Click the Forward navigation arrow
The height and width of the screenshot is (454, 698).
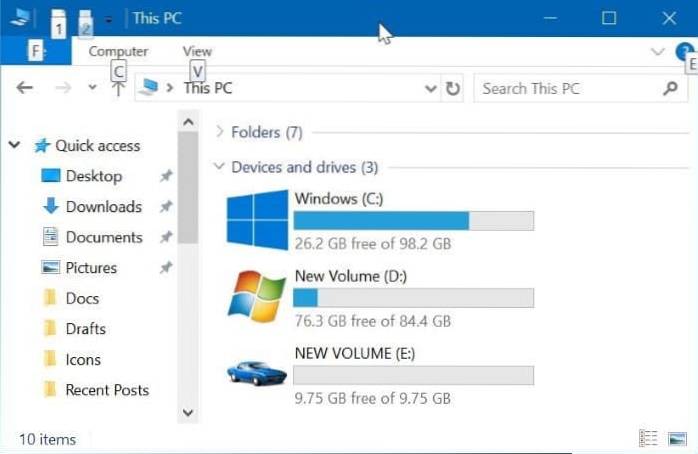(63, 88)
